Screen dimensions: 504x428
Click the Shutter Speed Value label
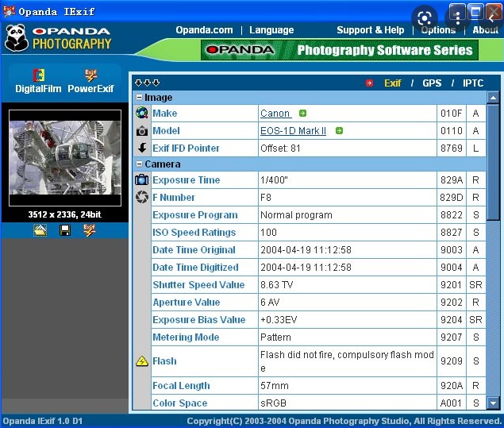tap(198, 284)
